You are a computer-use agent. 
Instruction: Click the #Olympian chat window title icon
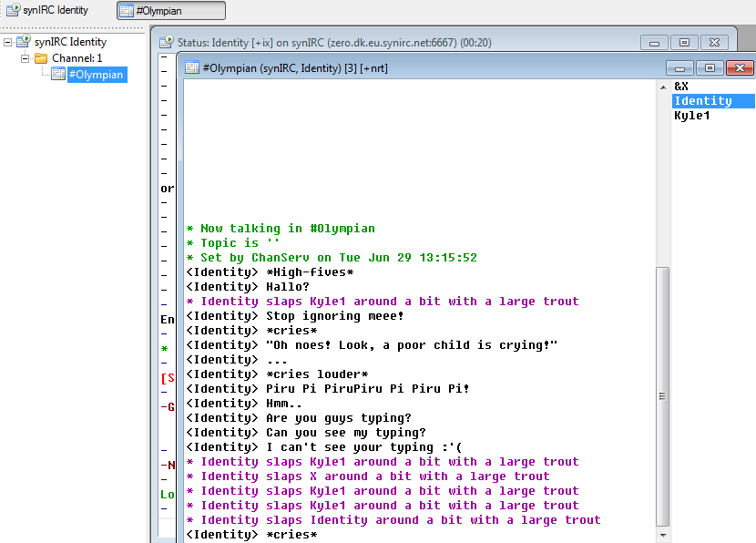(192, 68)
